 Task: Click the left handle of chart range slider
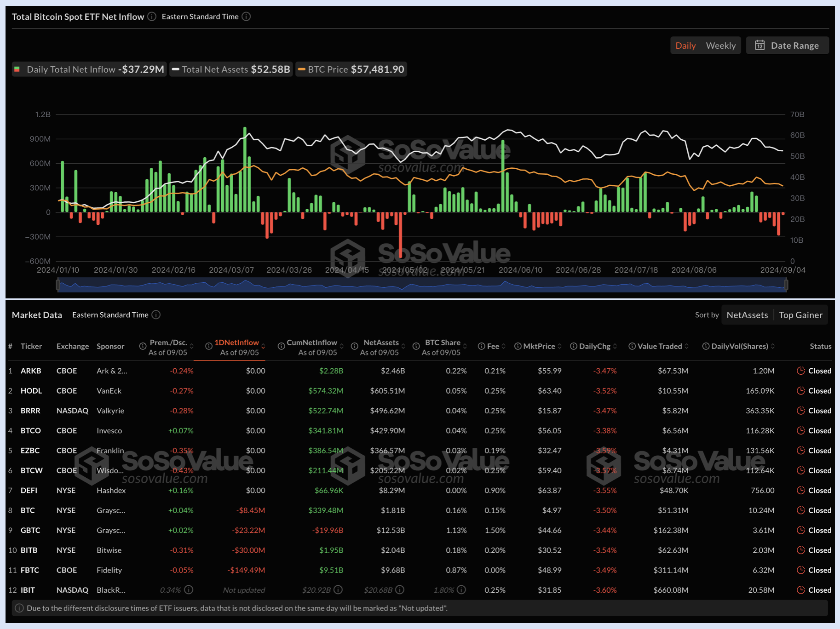[x=58, y=286]
